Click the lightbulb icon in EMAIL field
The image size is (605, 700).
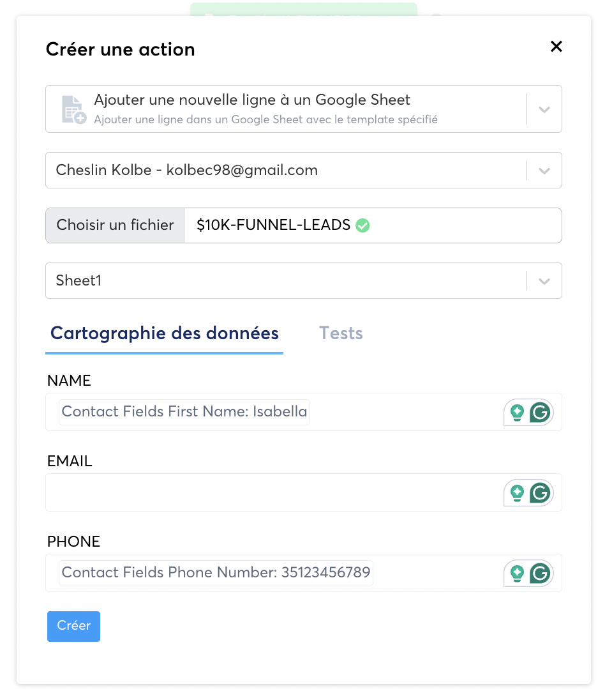pyautogui.click(x=517, y=493)
